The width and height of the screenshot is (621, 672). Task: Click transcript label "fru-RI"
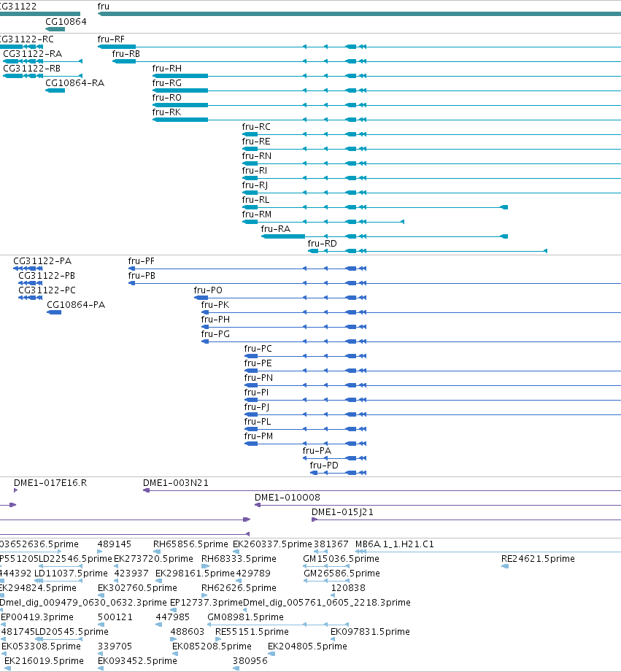(255, 170)
